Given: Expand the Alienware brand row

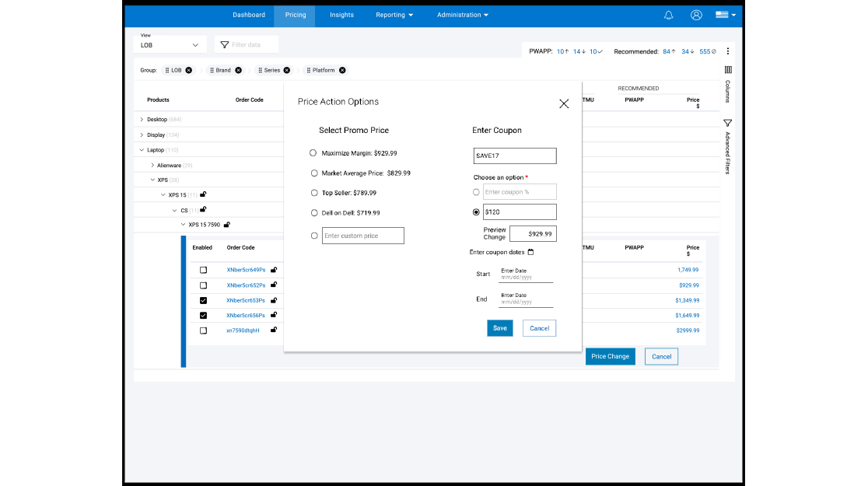Looking at the screenshot, I should point(152,165).
